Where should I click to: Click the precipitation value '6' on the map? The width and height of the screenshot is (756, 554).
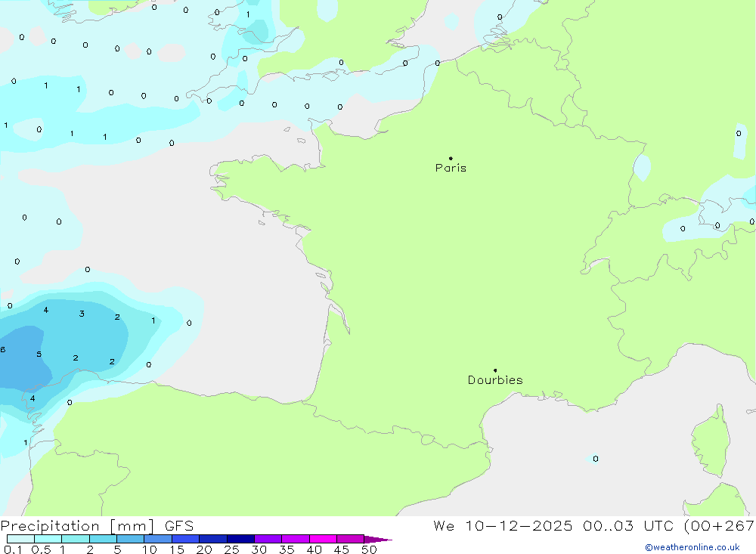tap(3, 350)
